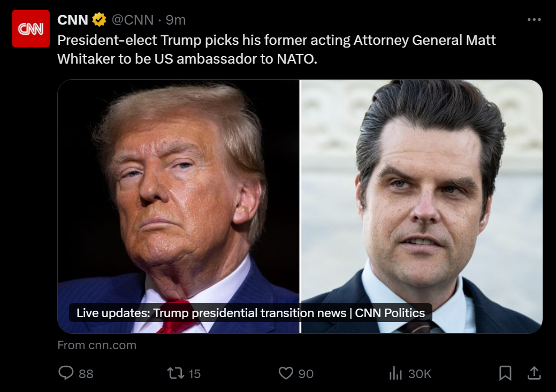The image size is (556, 392).
Task: Like the post with the heart icon
Action: point(286,373)
